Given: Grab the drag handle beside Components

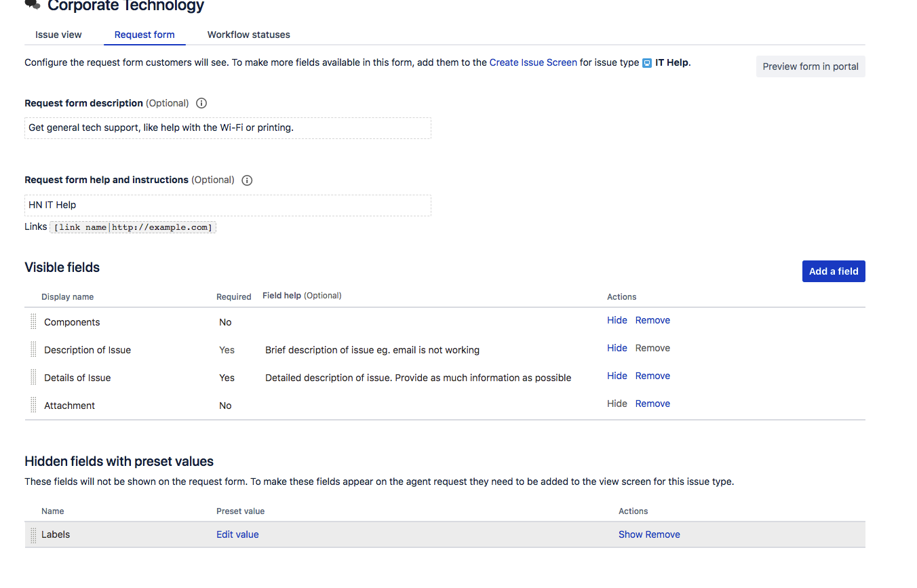Looking at the screenshot, I should pos(32,321).
